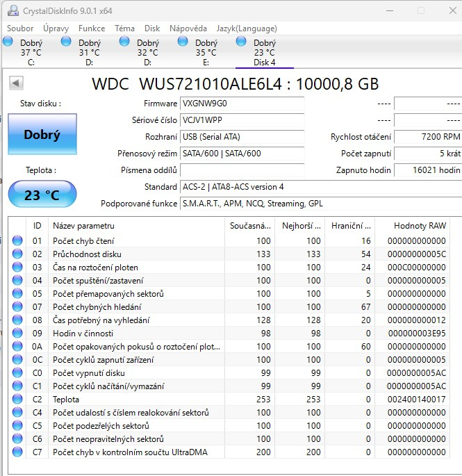Viewport: 462px width, 476px height.
Task: Open the Soubor menu
Action: [20, 28]
